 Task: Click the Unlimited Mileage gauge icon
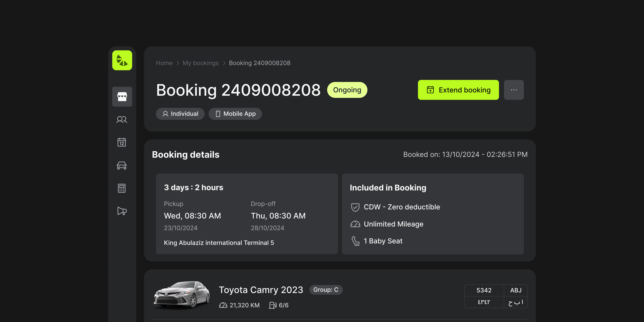[355, 224]
